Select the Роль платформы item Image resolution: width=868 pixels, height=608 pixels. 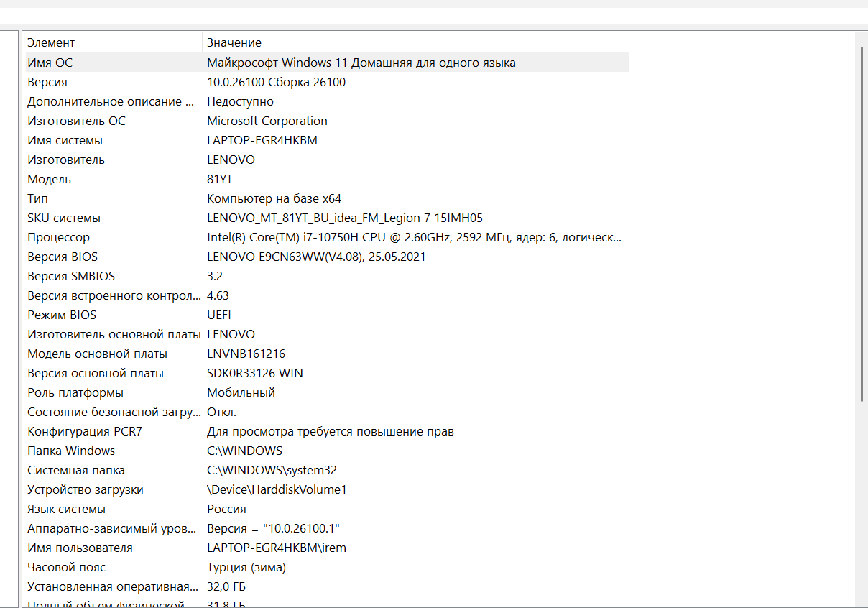75,392
